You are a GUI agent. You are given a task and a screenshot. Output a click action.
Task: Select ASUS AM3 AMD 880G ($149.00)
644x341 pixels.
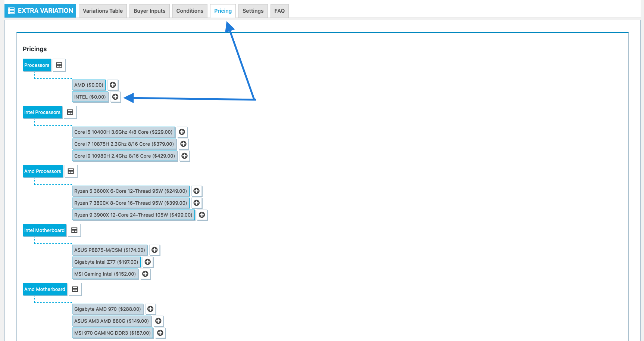point(112,321)
